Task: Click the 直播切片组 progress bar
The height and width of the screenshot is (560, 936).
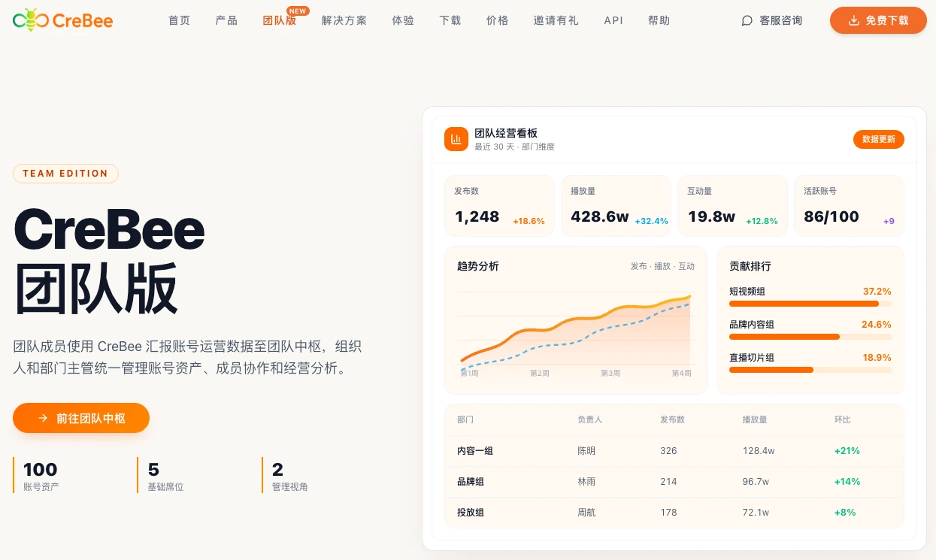Action: pyautogui.click(x=810, y=370)
